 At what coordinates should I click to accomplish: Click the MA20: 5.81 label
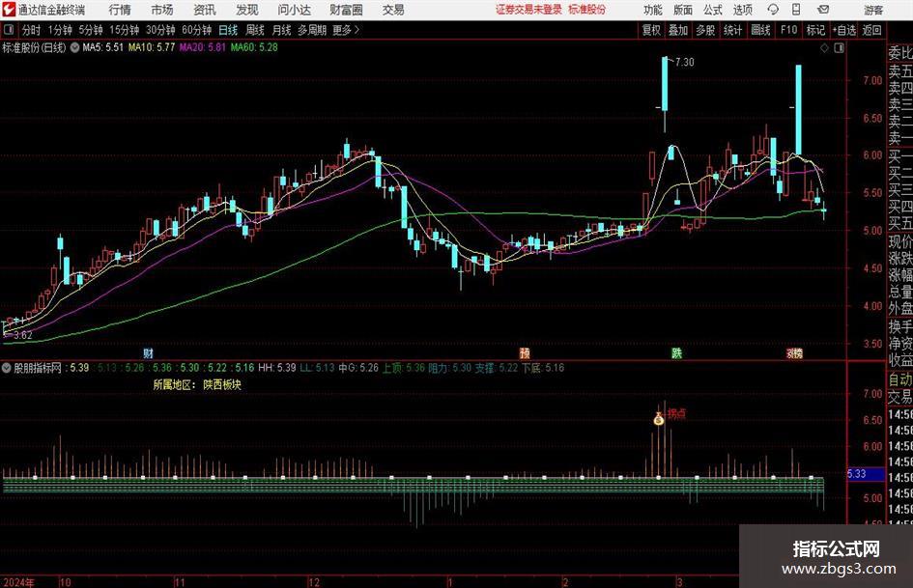tap(202, 47)
